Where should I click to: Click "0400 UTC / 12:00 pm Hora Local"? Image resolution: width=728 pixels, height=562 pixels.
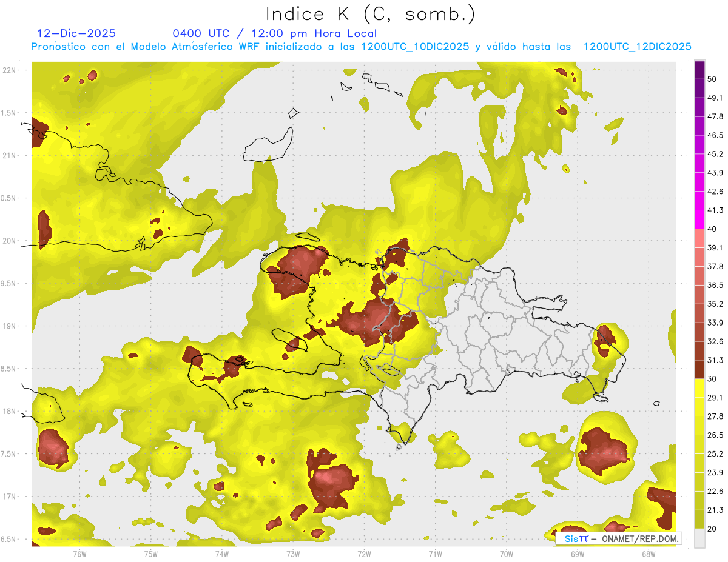pos(275,33)
